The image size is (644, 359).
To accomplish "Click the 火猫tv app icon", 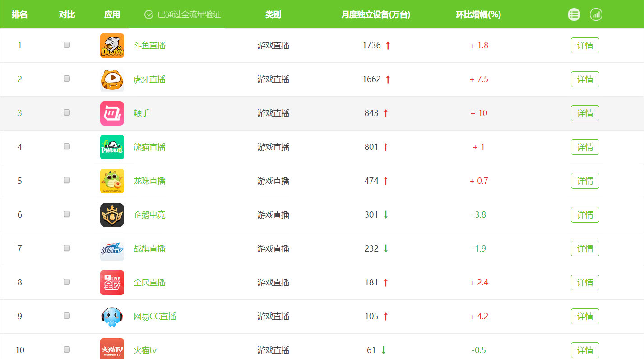I will [112, 349].
